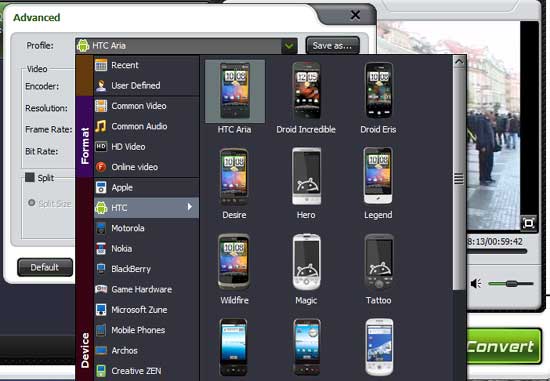Click the Profile combo box showing HTC Aria
550x381 pixels.
186,46
